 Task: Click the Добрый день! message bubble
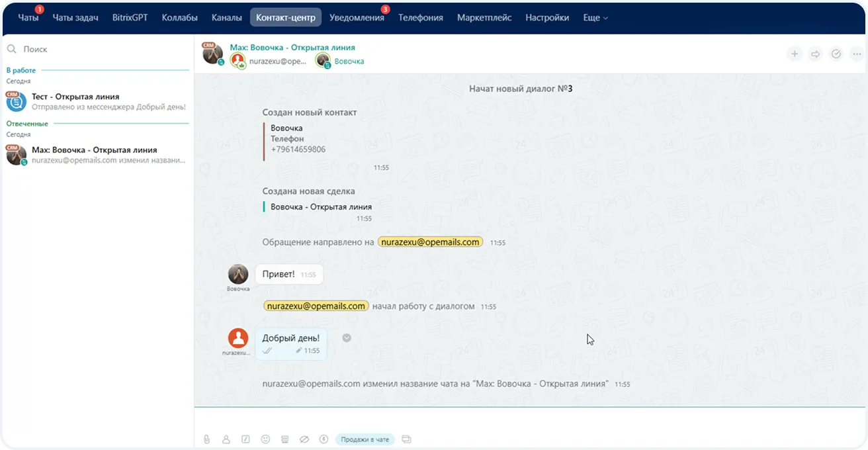(291, 344)
